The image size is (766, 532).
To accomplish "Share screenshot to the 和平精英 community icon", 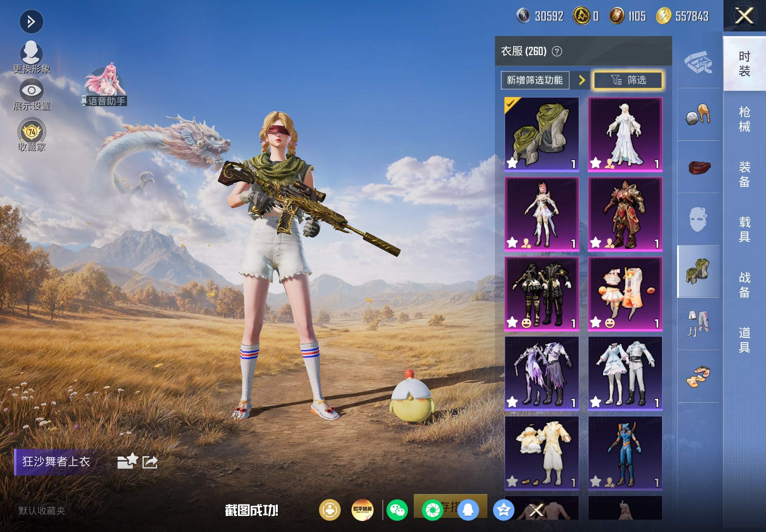I will [x=363, y=510].
